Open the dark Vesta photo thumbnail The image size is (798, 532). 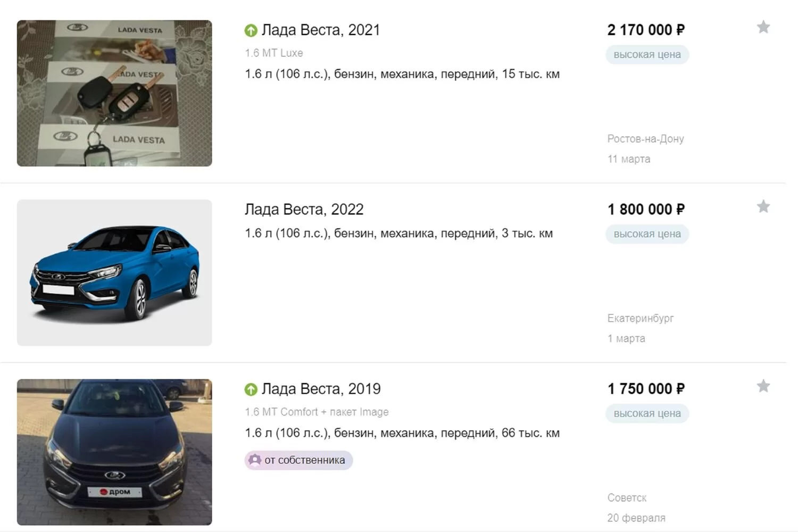coord(114,452)
